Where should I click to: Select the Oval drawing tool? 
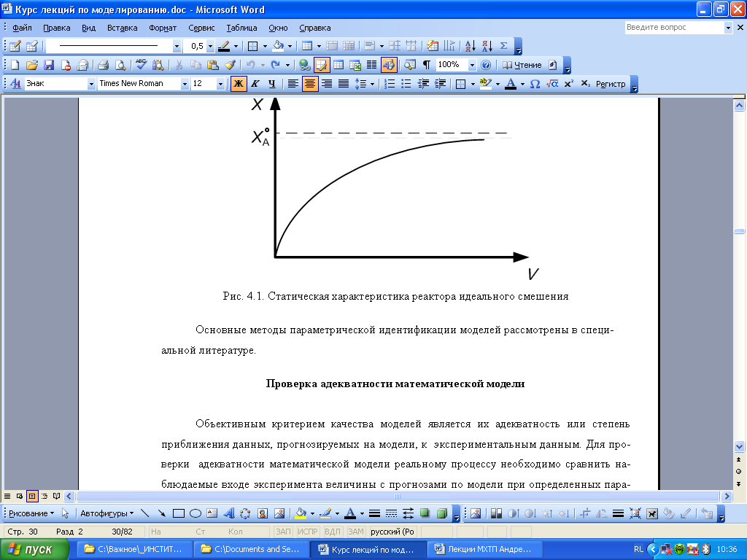click(196, 513)
